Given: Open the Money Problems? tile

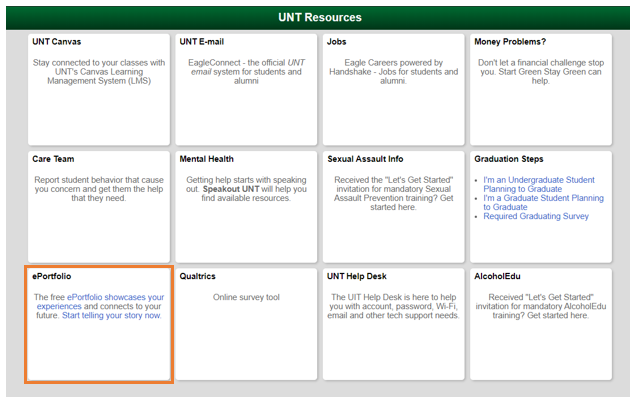Looking at the screenshot, I should pos(541,89).
